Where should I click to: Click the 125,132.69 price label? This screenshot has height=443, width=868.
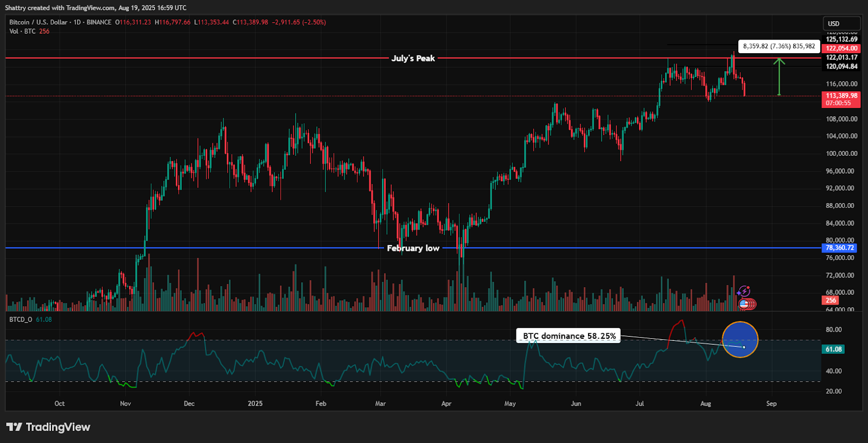pyautogui.click(x=841, y=39)
